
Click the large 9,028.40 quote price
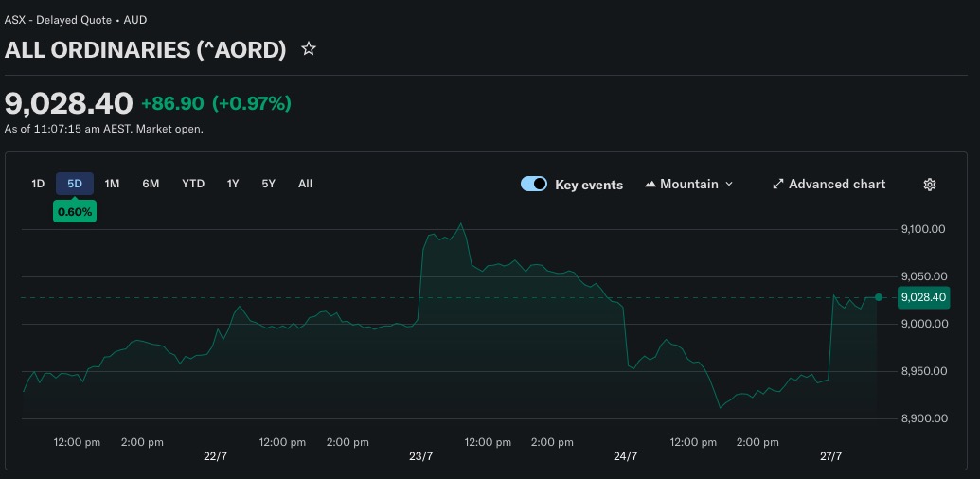pyautogui.click(x=69, y=103)
